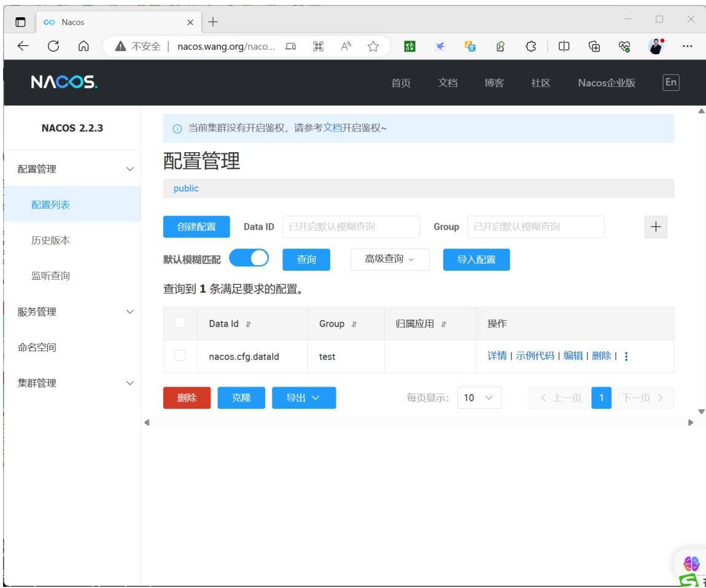Click the read aloud icon
706x588 pixels.
(x=346, y=46)
